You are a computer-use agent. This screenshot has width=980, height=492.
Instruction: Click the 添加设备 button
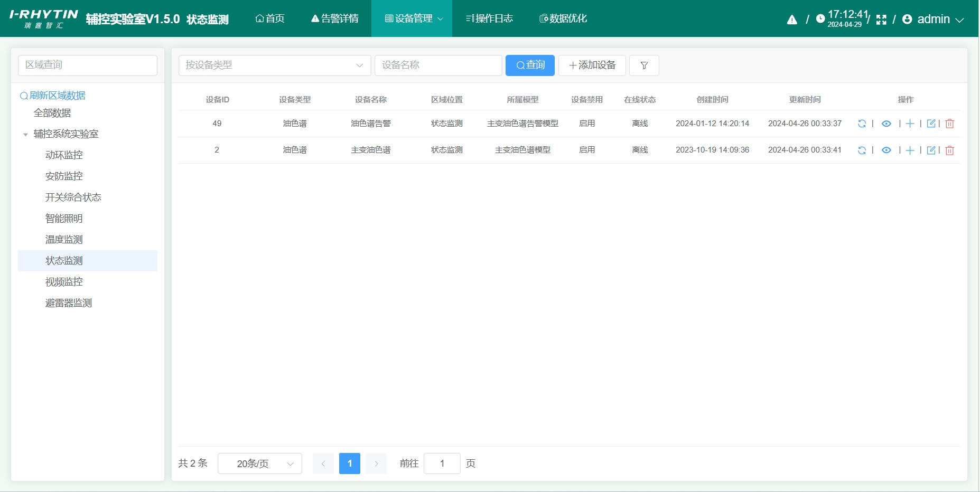[x=592, y=65]
